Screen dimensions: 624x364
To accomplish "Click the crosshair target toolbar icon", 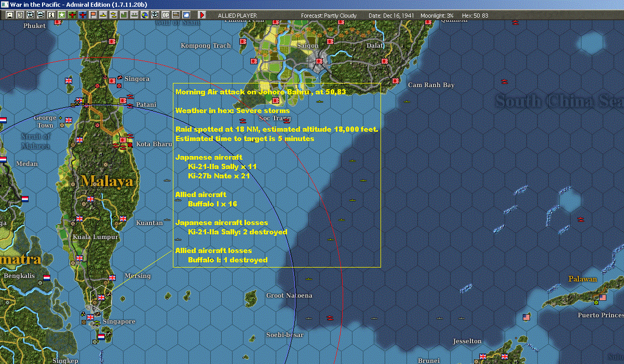I will point(155,15).
